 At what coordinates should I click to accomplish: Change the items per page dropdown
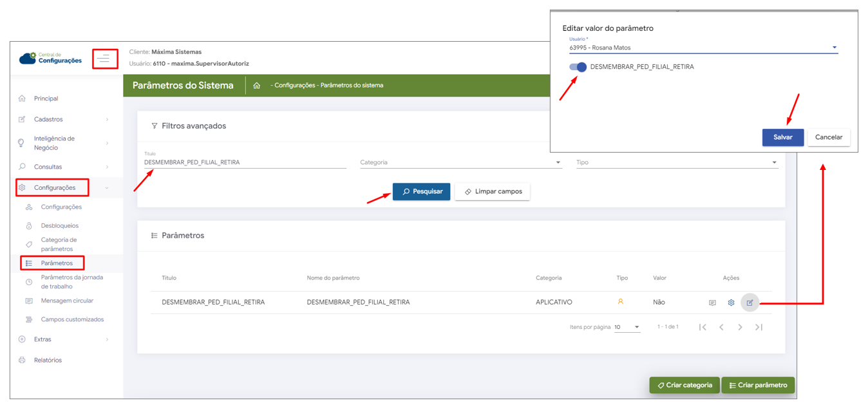[627, 328]
